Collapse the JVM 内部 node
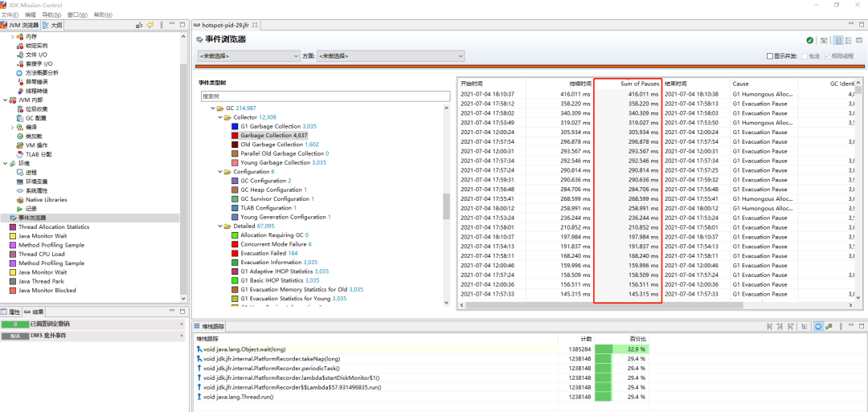The height and width of the screenshot is (412, 868). (x=6, y=100)
